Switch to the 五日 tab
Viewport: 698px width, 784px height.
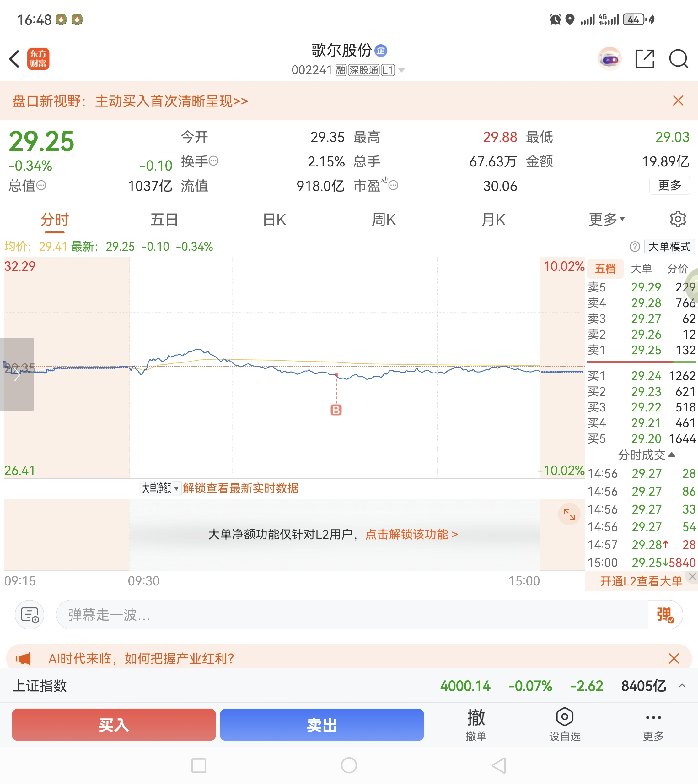tap(164, 220)
